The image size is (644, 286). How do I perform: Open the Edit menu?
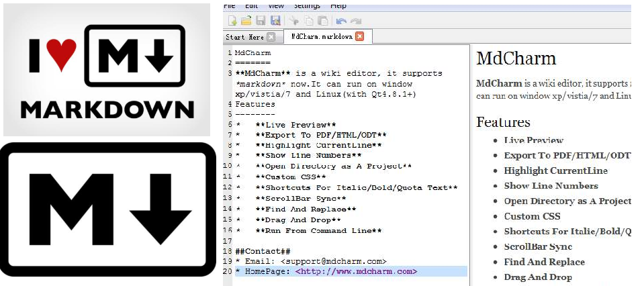[x=251, y=6]
